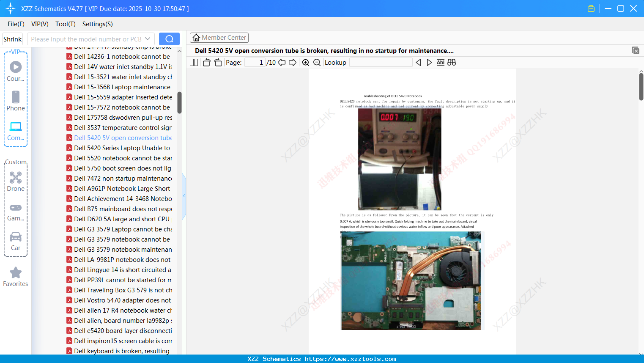Toggle the two-page split view icon
644x363 pixels.
(194, 63)
